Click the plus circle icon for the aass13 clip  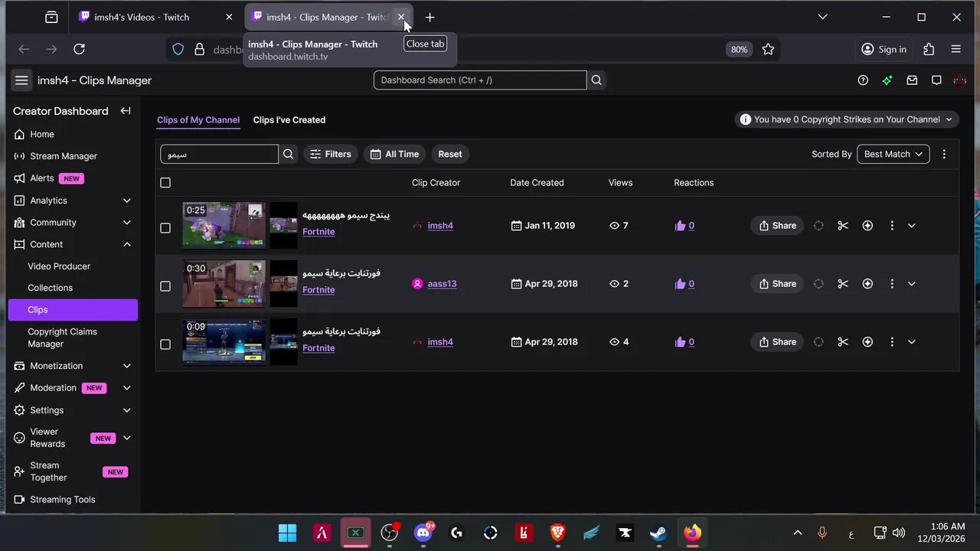pos(867,284)
